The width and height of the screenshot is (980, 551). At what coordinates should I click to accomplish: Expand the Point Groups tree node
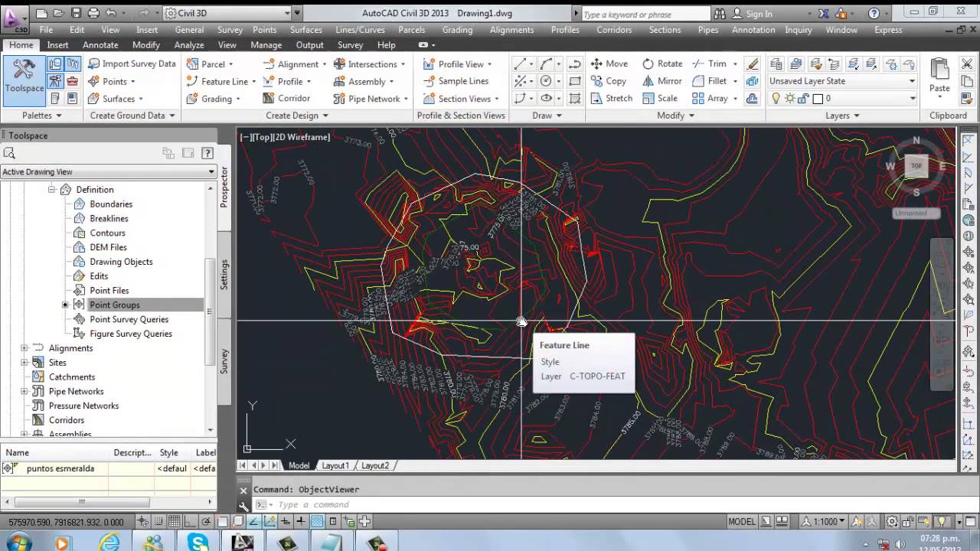point(65,305)
